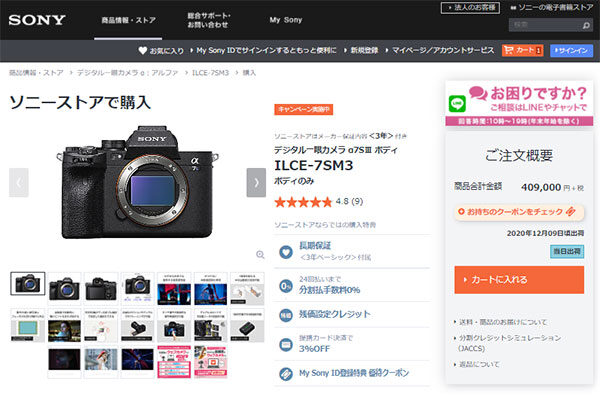Click the credit card 3%OFF icon
The image size is (600, 400).
click(285, 344)
